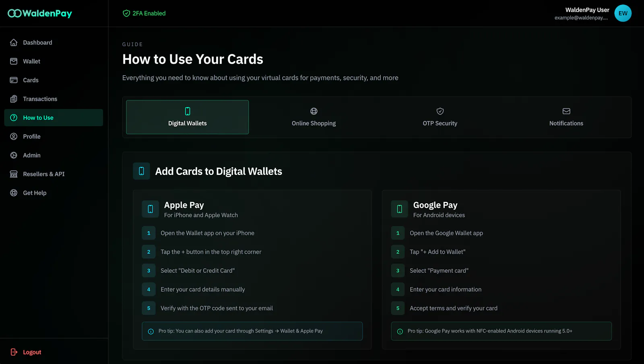
Task: Click the Google Pay phone icon
Action: [x=399, y=209]
